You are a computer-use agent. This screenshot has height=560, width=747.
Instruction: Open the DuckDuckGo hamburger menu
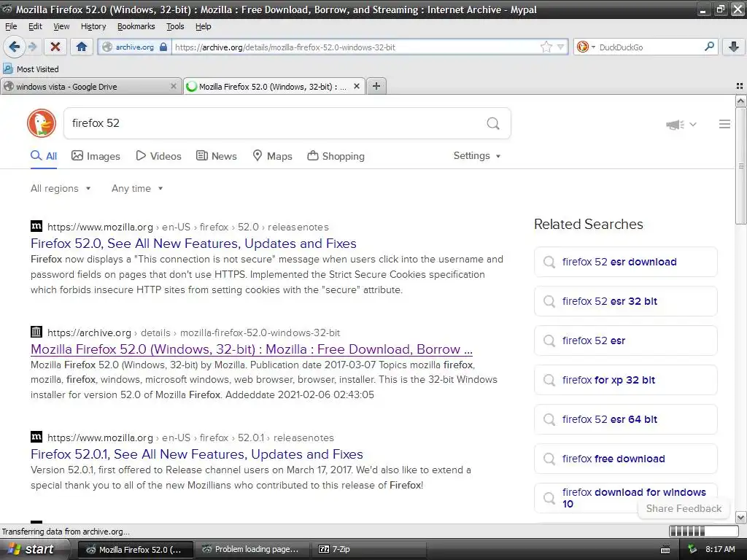tap(724, 124)
